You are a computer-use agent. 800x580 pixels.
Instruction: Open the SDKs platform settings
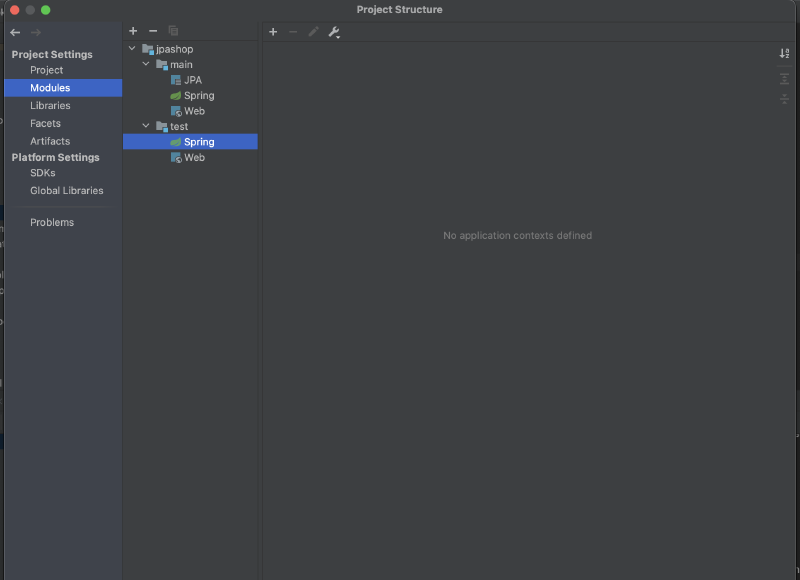click(x=42, y=173)
